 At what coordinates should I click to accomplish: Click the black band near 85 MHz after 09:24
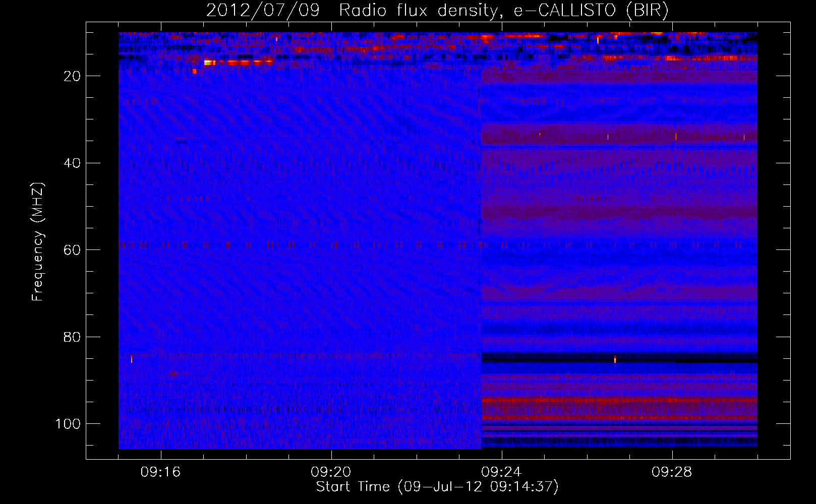[x=619, y=358]
